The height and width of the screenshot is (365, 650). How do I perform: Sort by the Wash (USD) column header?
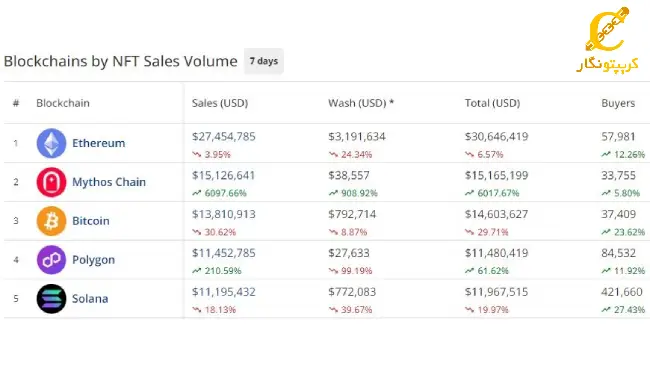click(x=361, y=103)
